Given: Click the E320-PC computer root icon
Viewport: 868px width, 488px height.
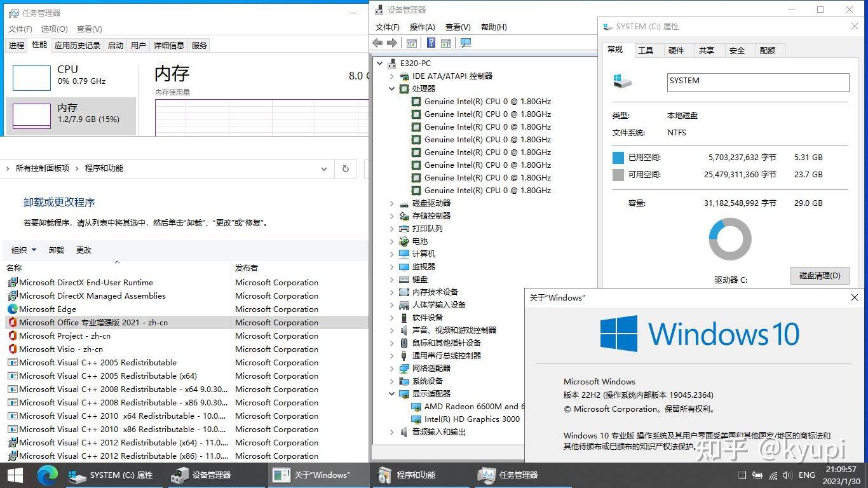Looking at the screenshot, I should pos(392,63).
